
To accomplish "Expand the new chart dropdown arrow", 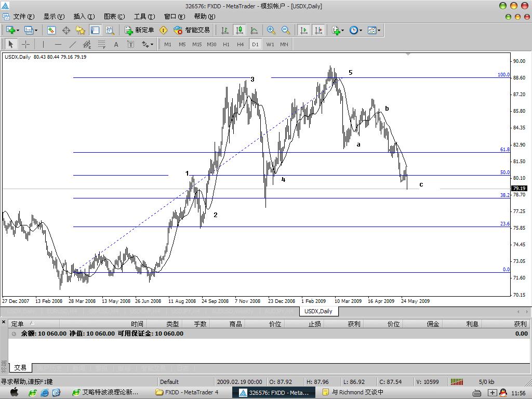I will click(18, 30).
